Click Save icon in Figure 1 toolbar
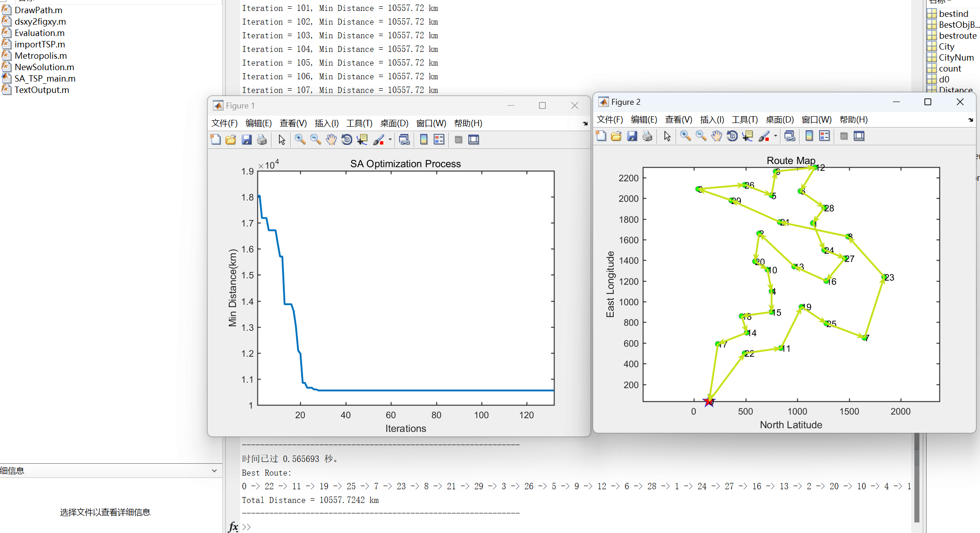This screenshot has height=533, width=980. (246, 140)
